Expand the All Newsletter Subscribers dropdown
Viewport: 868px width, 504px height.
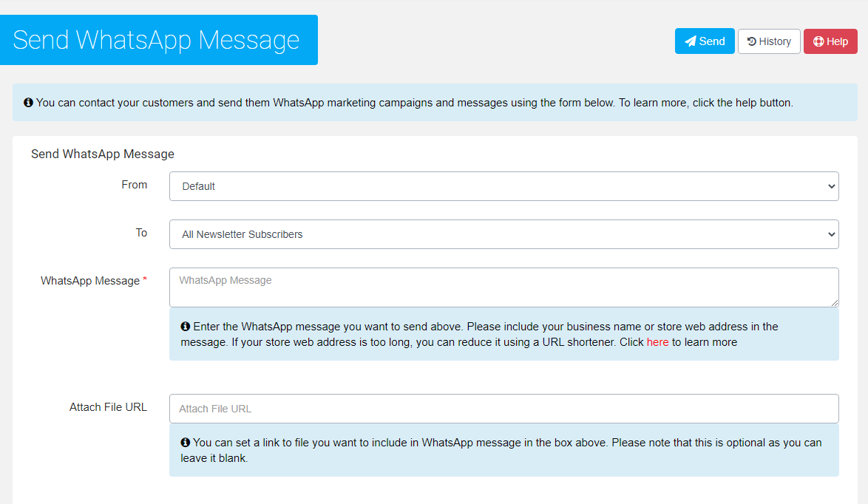[503, 234]
